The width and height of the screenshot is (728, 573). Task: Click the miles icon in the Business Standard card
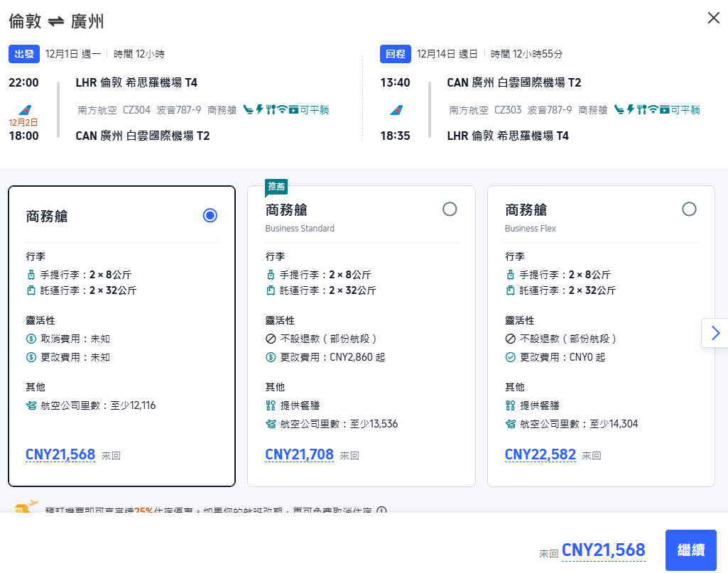271,424
